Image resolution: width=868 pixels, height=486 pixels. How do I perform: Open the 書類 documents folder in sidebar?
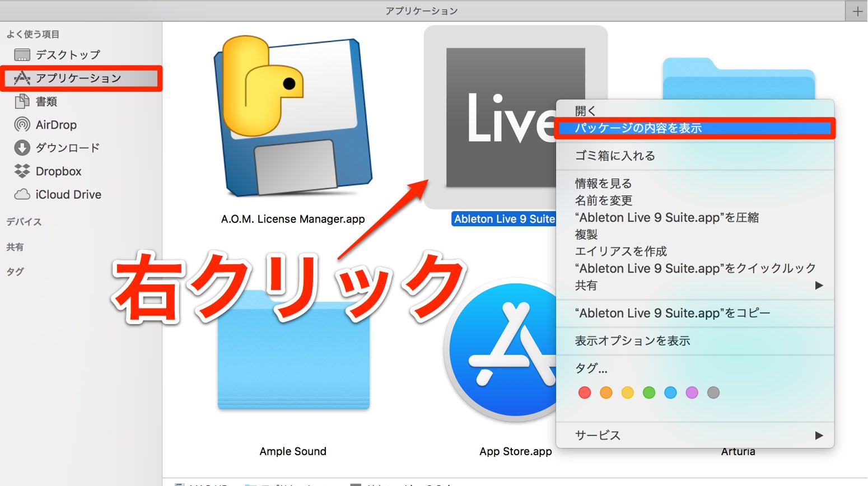(x=36, y=101)
